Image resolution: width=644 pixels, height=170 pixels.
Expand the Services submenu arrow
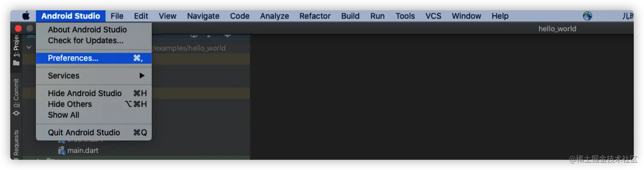[142, 76]
